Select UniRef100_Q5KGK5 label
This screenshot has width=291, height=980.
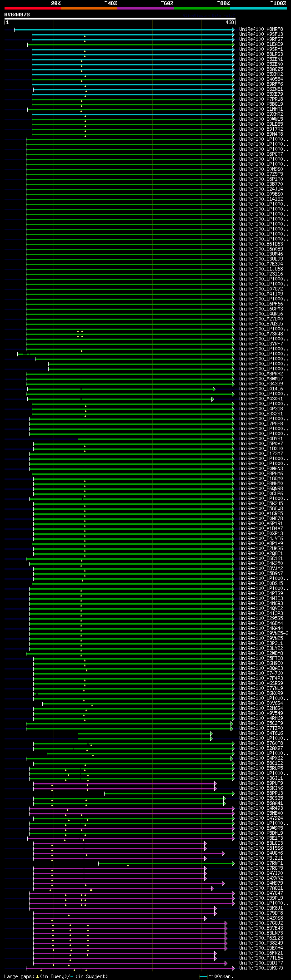point(261,968)
